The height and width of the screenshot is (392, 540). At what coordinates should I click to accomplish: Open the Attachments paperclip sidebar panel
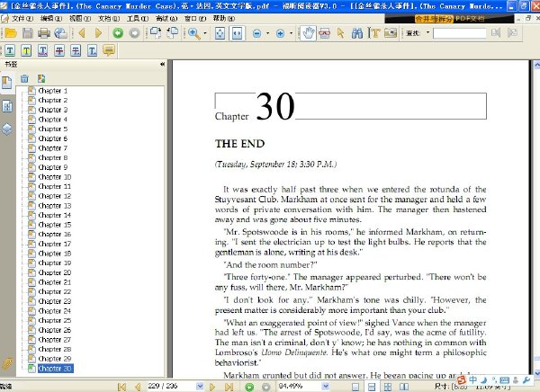click(x=7, y=364)
